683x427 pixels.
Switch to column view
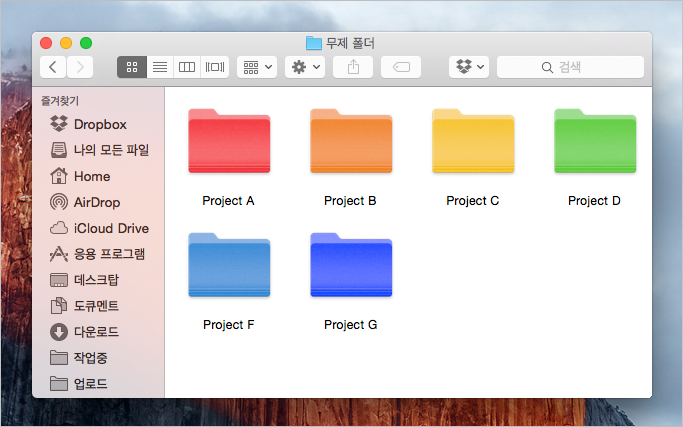point(187,67)
